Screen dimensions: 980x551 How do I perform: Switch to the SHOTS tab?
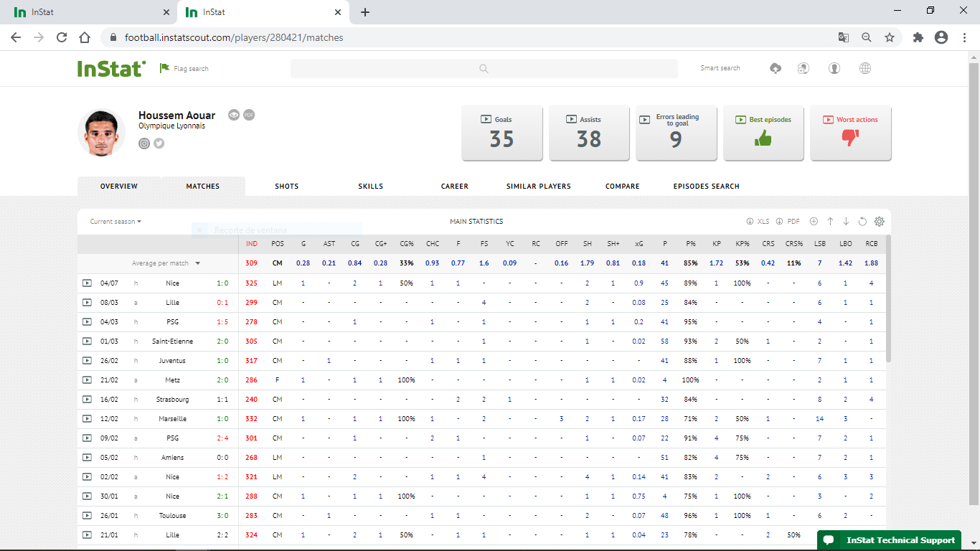point(286,187)
